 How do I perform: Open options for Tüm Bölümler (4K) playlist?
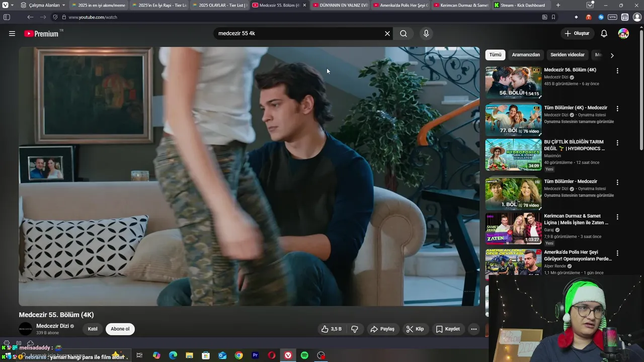pos(617,109)
